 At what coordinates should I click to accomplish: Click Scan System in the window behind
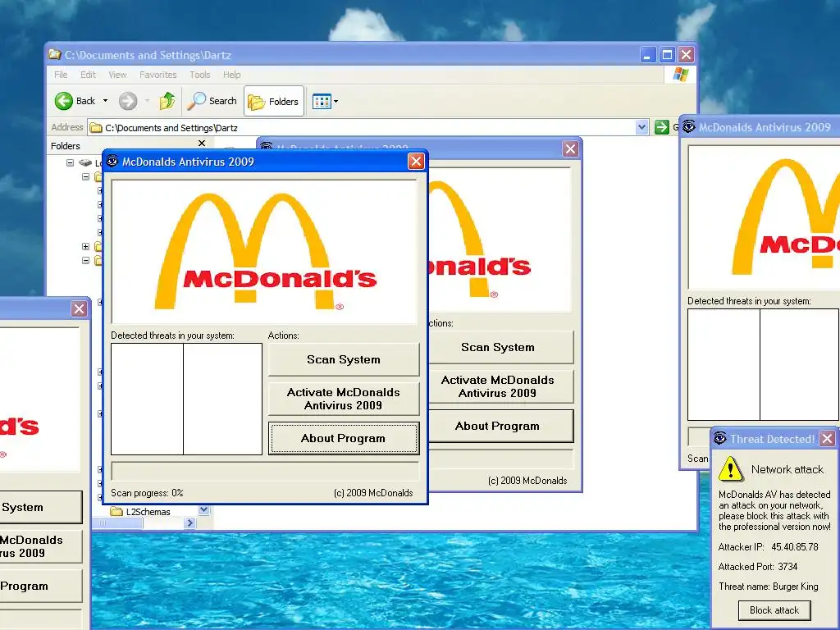(500, 347)
